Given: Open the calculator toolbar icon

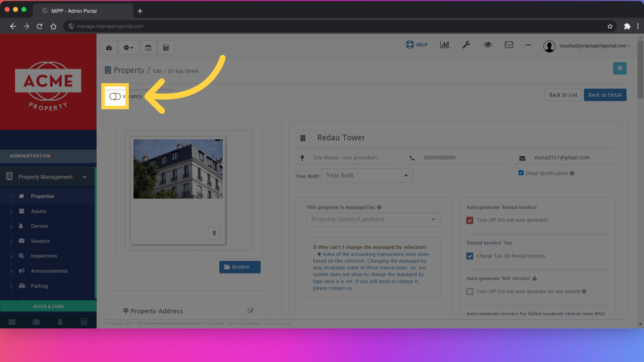Looking at the screenshot, I should pos(166,48).
